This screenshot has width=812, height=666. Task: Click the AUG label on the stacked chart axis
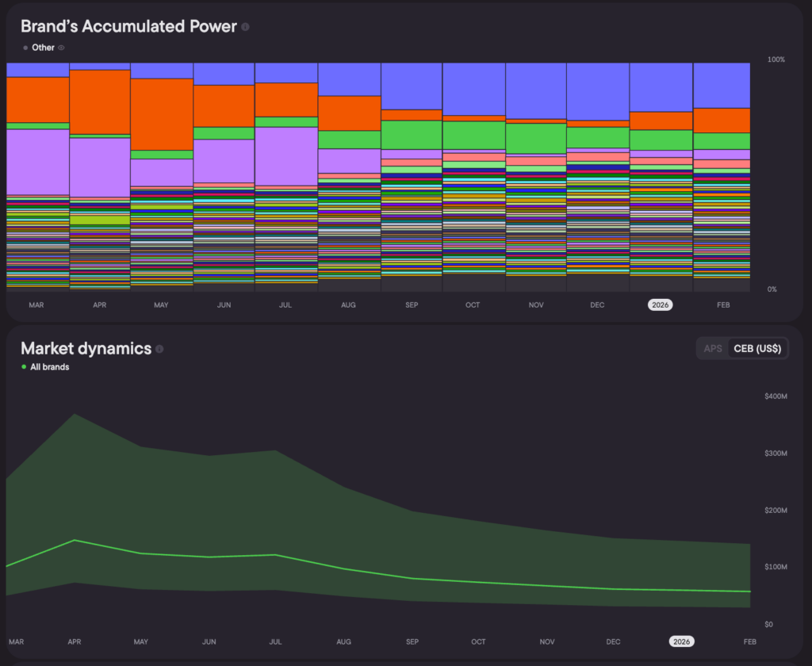(349, 305)
